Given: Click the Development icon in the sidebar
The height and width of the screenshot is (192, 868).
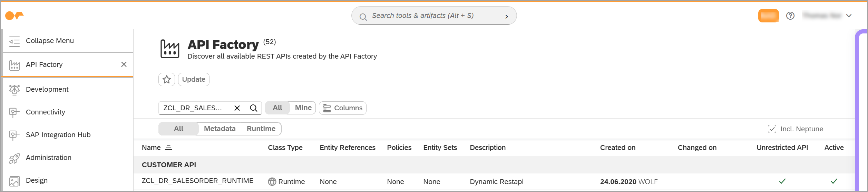Looking at the screenshot, I should click(14, 90).
